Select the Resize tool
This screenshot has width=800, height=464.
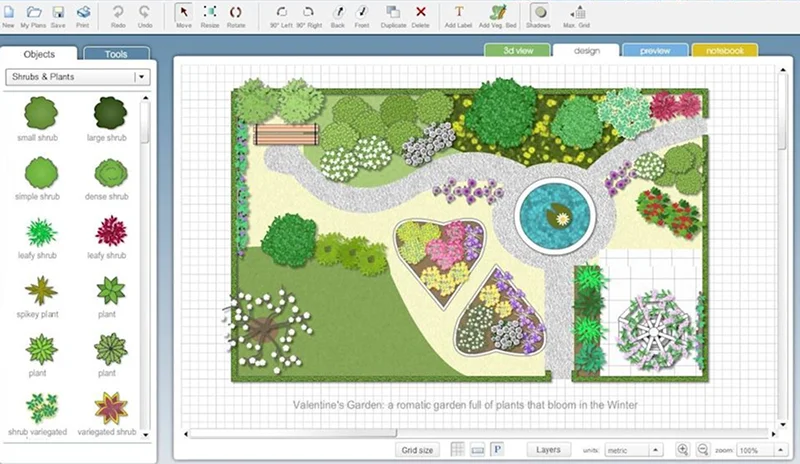pyautogui.click(x=210, y=14)
